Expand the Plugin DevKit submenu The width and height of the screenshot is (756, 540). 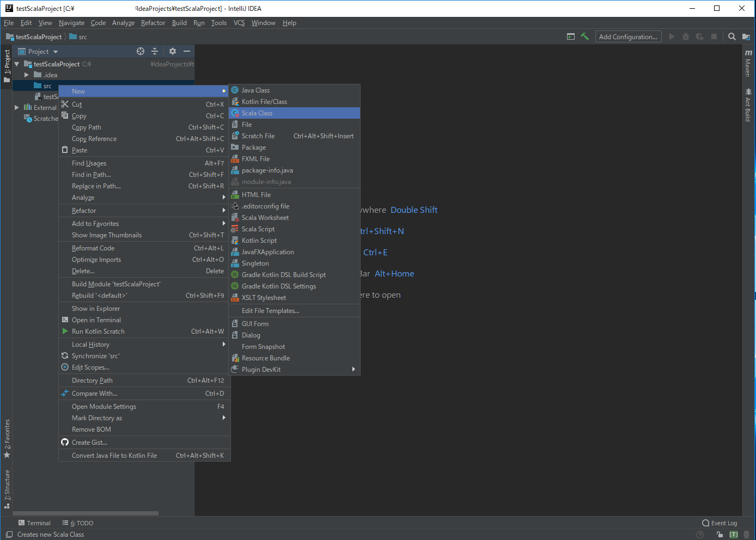pyautogui.click(x=295, y=370)
